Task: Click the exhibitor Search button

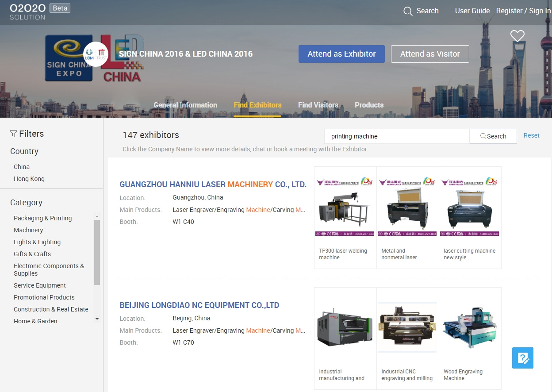Action: point(493,136)
